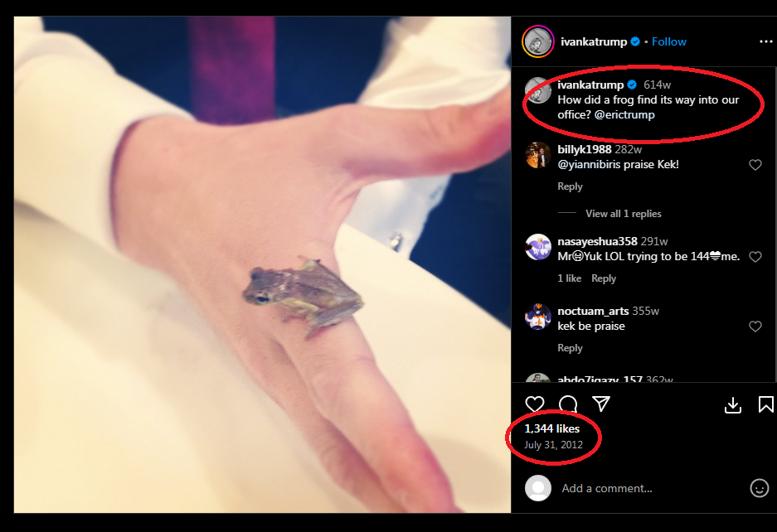The image size is (777, 532).
Task: View who liked via 1,344 likes
Action: pos(551,428)
